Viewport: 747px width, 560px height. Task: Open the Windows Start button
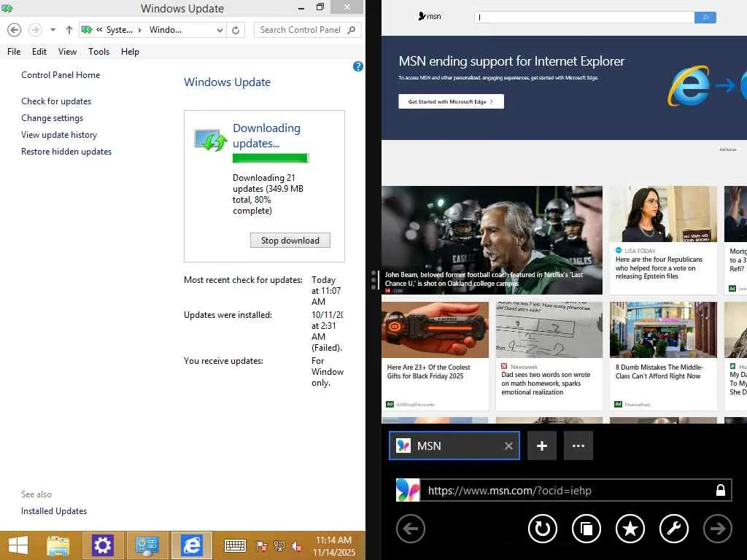(x=18, y=545)
